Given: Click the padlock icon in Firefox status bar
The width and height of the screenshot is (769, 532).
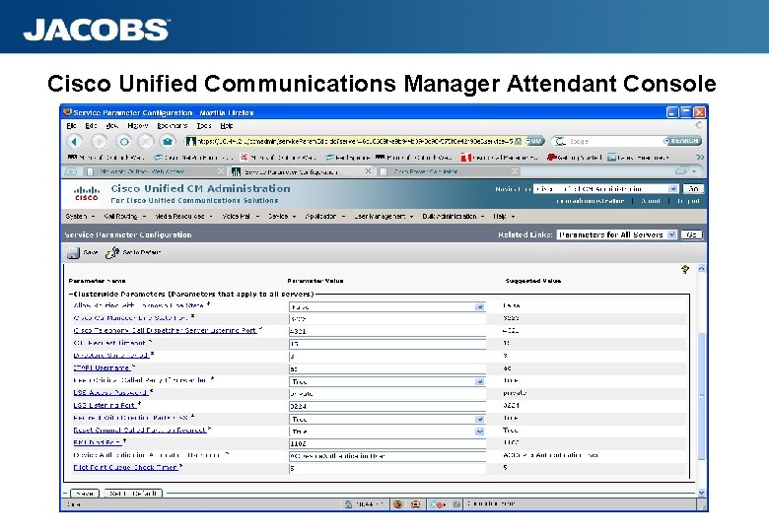Looking at the screenshot, I should [348, 503].
